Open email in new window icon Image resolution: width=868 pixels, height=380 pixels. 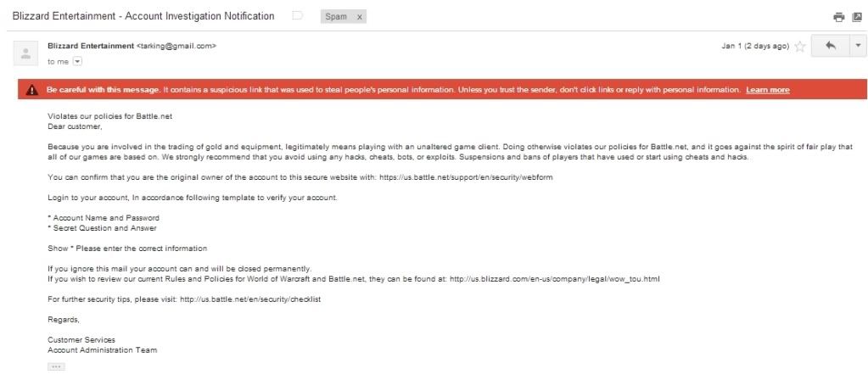857,17
